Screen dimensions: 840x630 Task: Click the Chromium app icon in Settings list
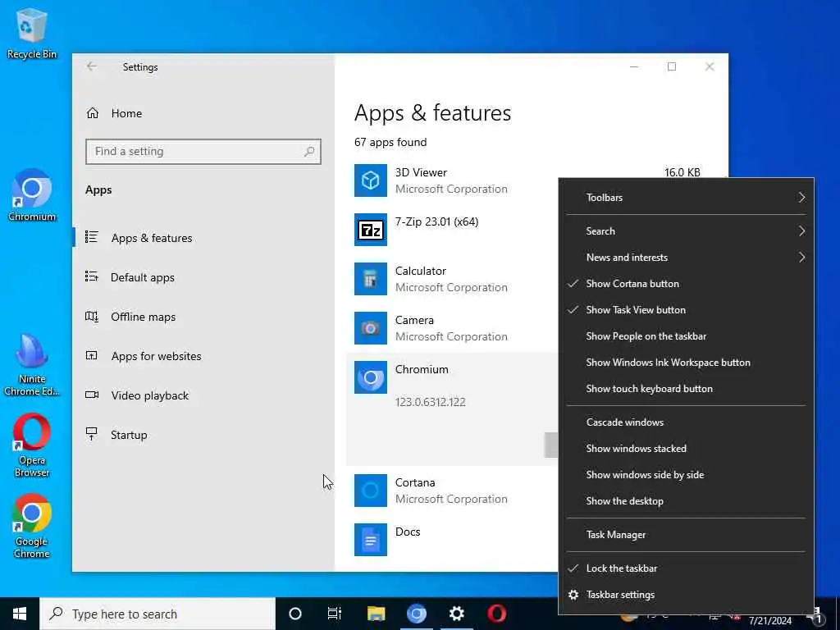(x=370, y=377)
